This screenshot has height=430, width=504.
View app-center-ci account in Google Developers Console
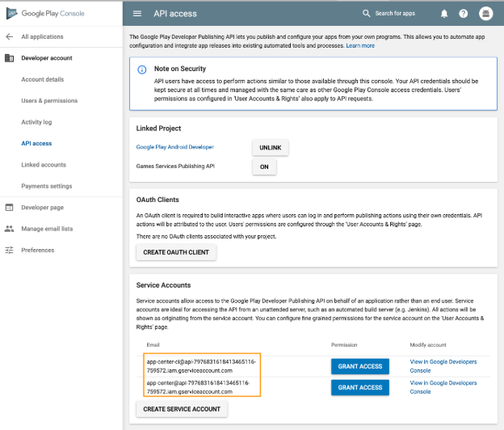coord(443,366)
